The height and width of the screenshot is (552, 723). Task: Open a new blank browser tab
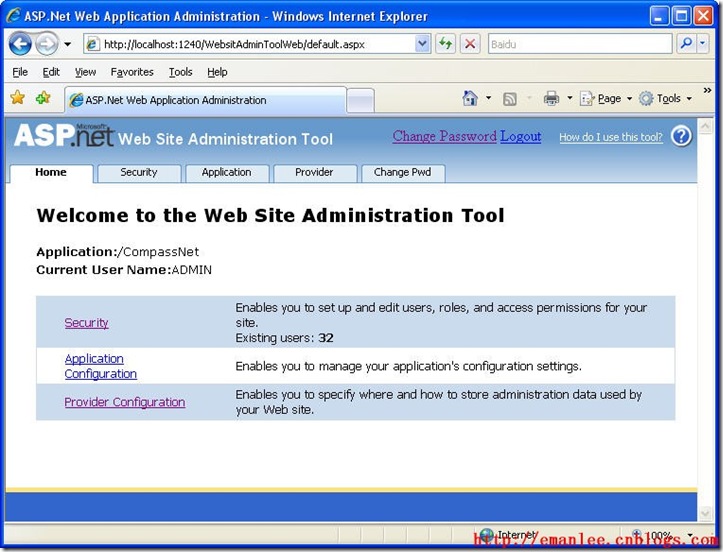[360, 101]
